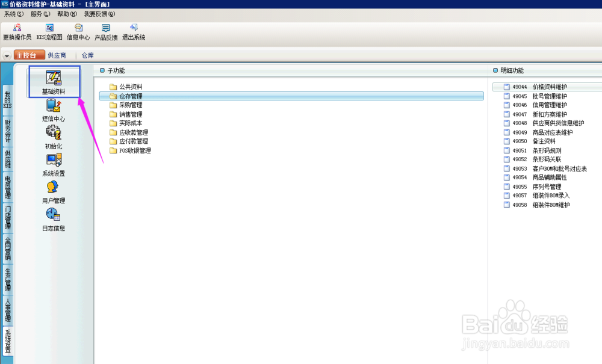Screen dimensions: 602x364
Task: Switch to the 全网营销 side tab
Action: pyautogui.click(x=8, y=248)
